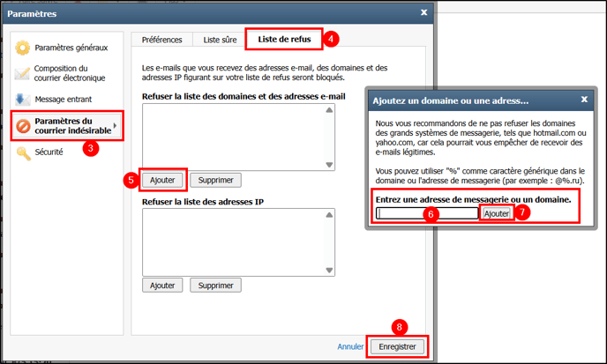Close the Ajoutez un domaine popup

585,100
